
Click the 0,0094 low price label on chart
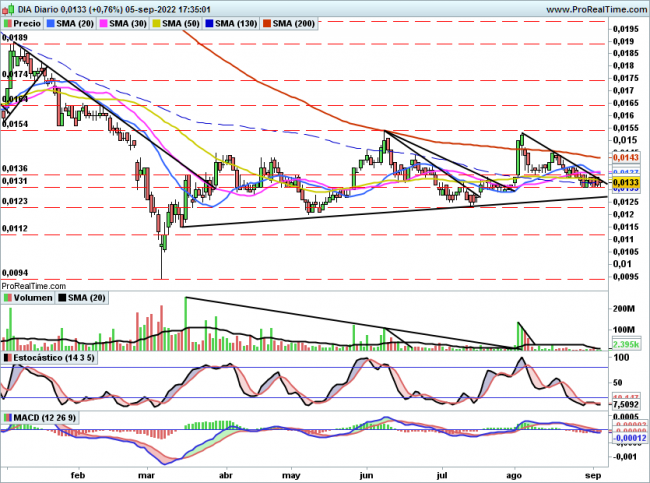(x=14, y=273)
